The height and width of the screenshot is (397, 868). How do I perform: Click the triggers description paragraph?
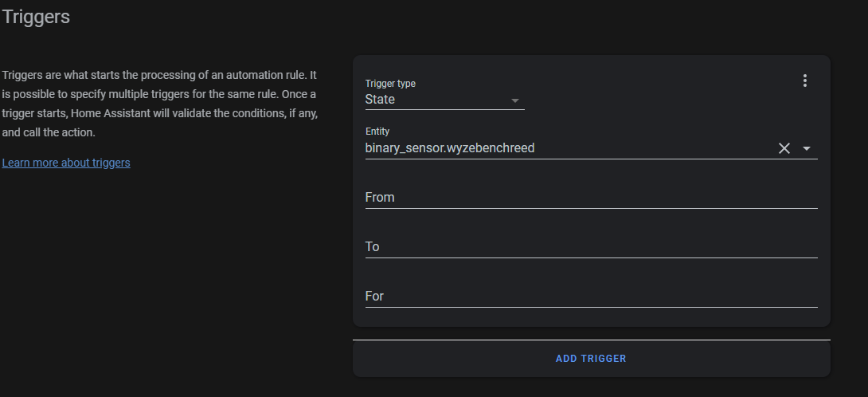pos(159,104)
